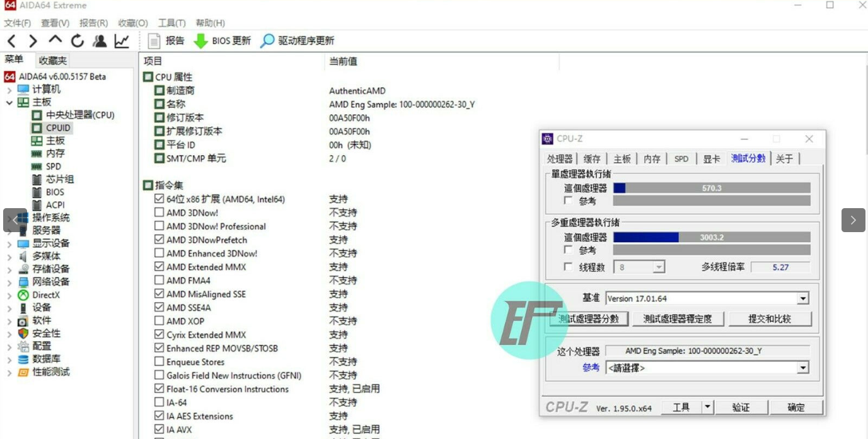Image resolution: width=868 pixels, height=439 pixels.
Task: Click the 存储设备 icon
Action: click(23, 269)
